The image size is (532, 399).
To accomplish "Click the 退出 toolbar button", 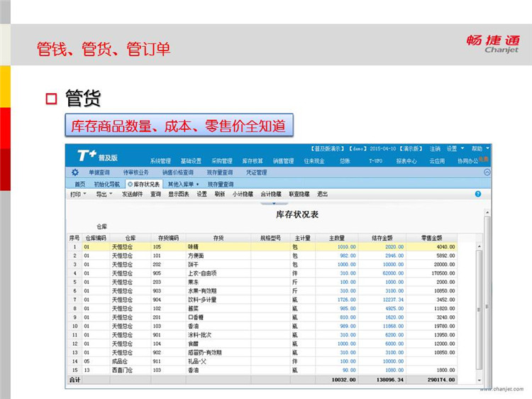I will tap(322, 194).
